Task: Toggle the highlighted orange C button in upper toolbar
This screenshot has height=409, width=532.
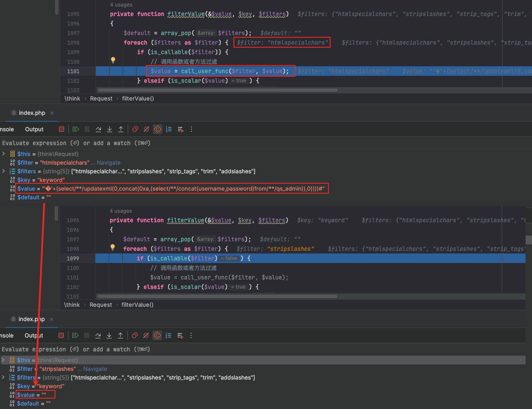Action: click(x=158, y=129)
